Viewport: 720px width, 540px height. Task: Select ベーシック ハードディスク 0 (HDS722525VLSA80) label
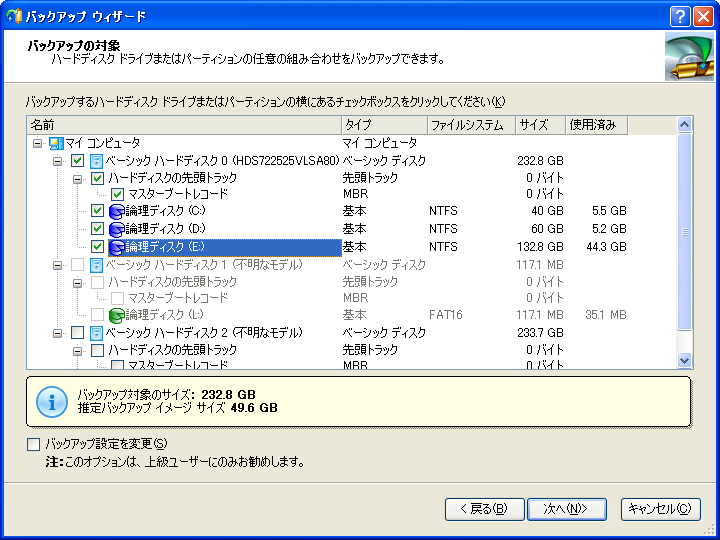[222, 161]
